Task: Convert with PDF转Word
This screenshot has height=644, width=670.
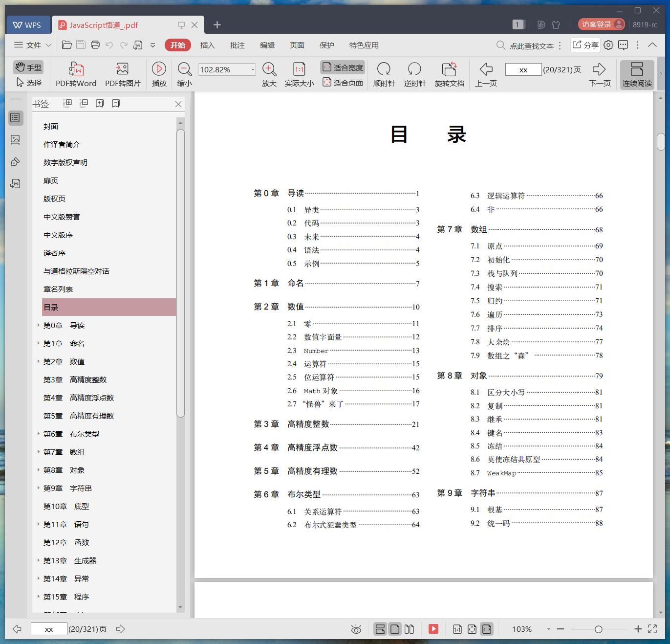Action: [76, 74]
